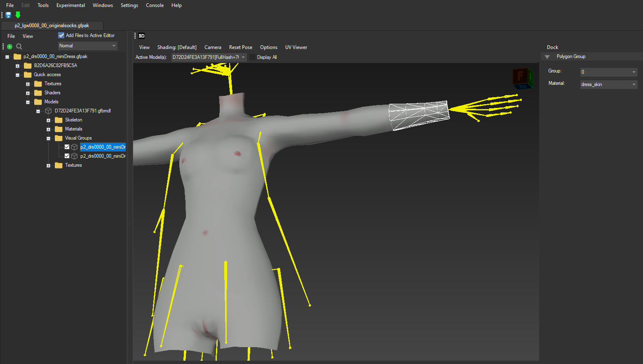The height and width of the screenshot is (364, 643).
Task: Click the orientation cube gizmo in viewport
Action: point(523,78)
